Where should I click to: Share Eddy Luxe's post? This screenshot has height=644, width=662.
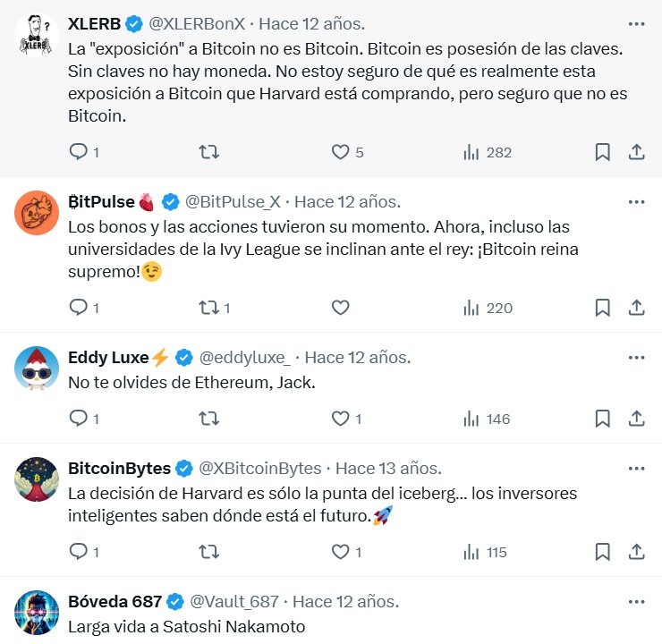637,418
